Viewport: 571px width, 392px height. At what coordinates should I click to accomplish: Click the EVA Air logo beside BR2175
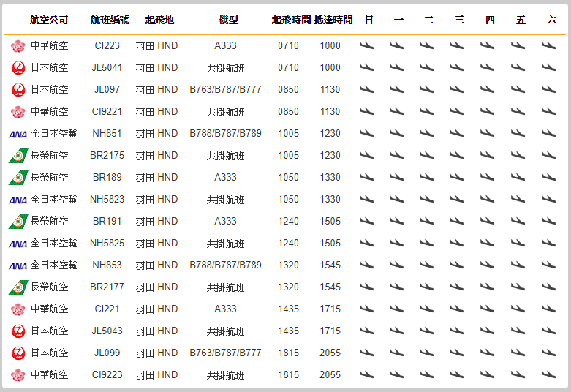(x=18, y=156)
